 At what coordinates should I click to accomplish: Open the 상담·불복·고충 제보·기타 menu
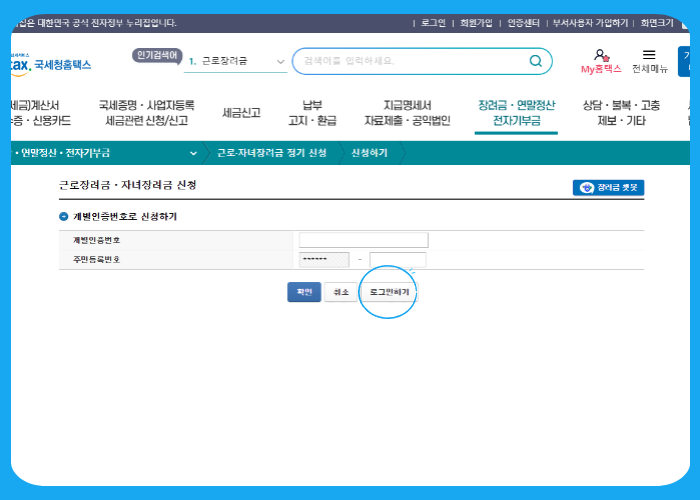point(621,113)
